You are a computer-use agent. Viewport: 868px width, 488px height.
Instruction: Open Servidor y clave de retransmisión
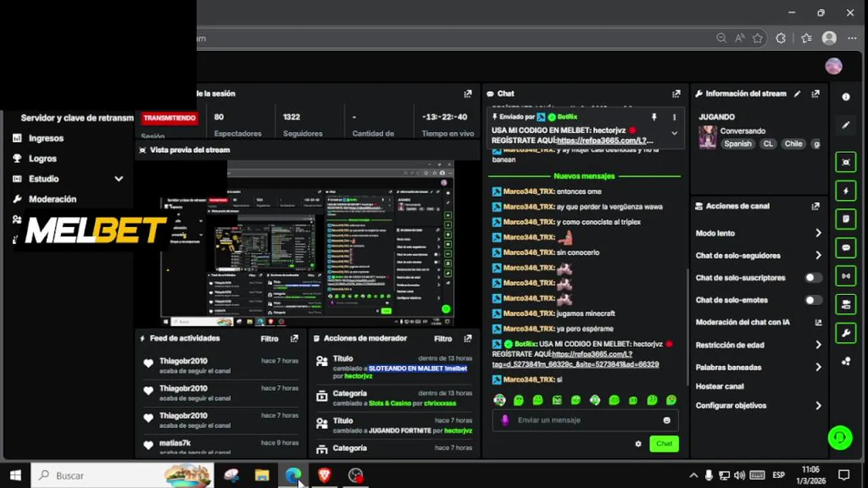pyautogui.click(x=77, y=118)
